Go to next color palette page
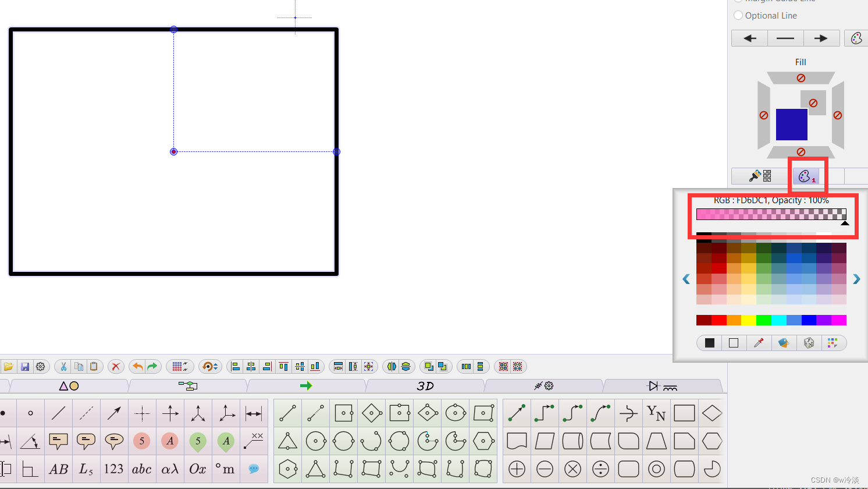Image resolution: width=868 pixels, height=489 pixels. click(x=856, y=279)
